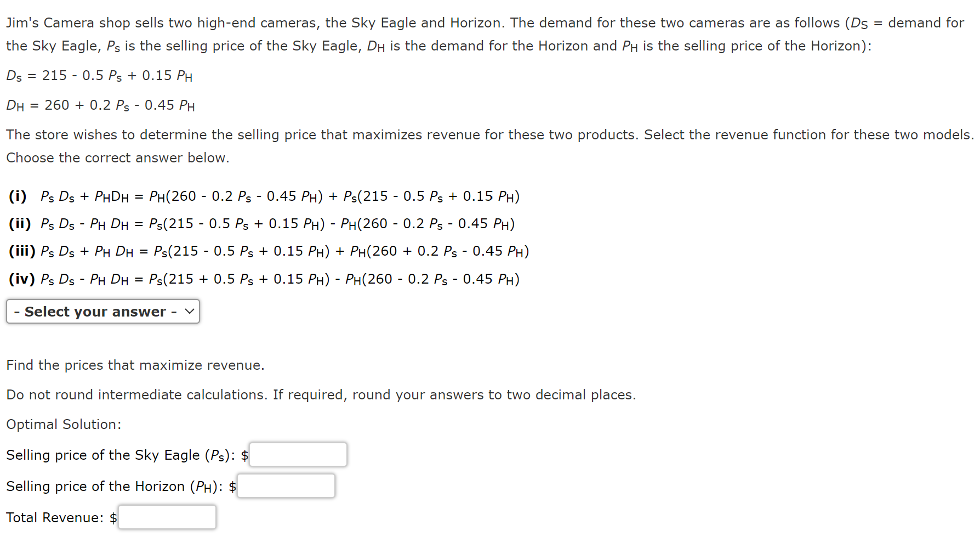Click the DH demand equation text
The image size is (980, 542).
click(100, 105)
